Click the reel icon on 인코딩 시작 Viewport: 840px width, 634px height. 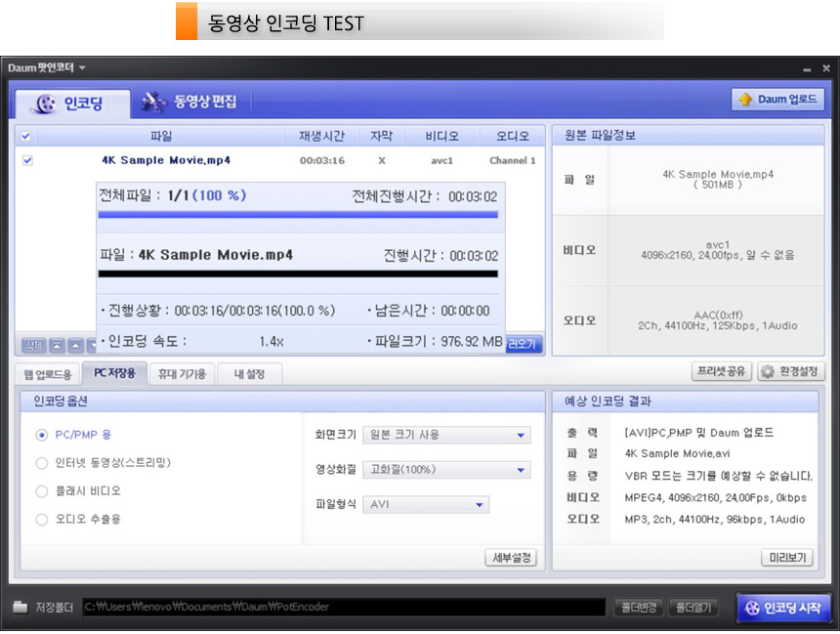point(752,607)
